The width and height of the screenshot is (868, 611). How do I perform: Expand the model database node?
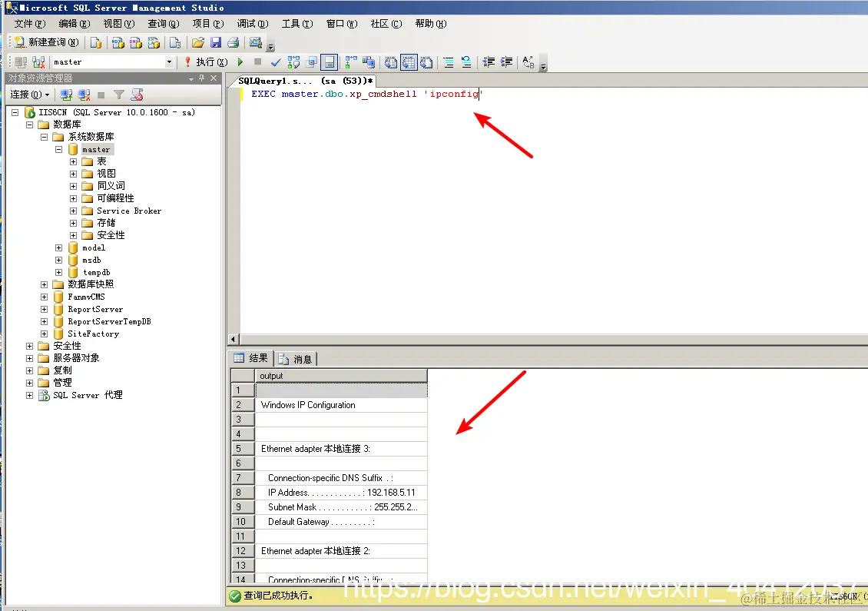tap(58, 247)
